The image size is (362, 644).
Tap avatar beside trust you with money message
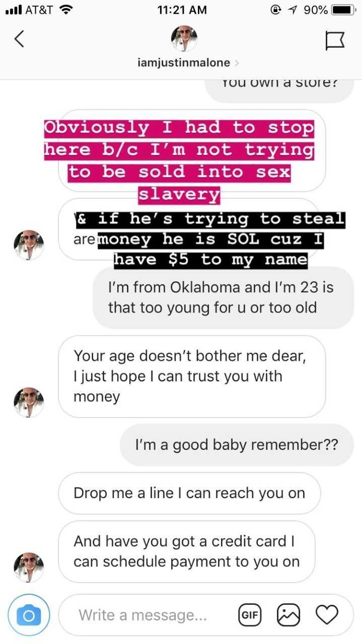coord(29,403)
